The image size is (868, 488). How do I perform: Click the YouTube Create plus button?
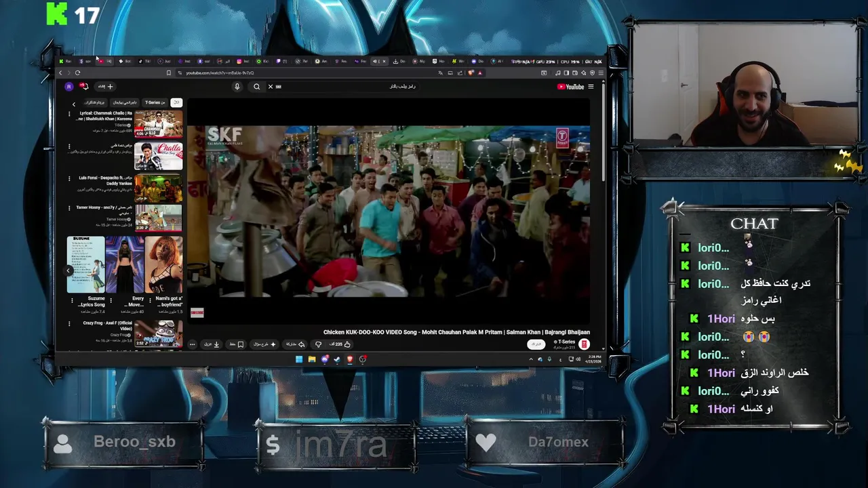105,87
